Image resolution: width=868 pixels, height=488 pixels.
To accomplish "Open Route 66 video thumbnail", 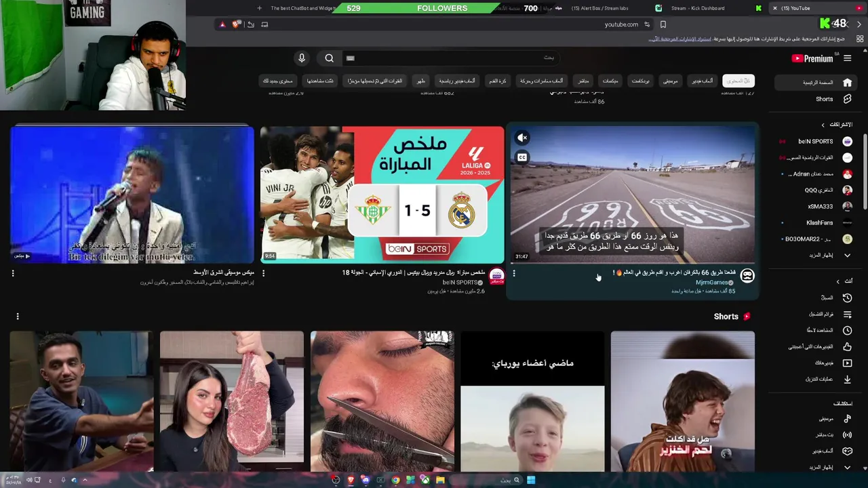I will (633, 195).
